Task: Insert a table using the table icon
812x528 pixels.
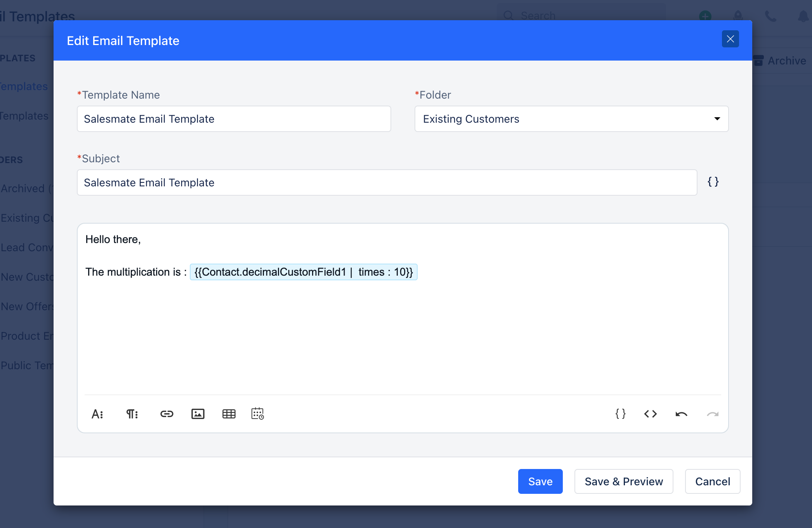Action: [229, 414]
